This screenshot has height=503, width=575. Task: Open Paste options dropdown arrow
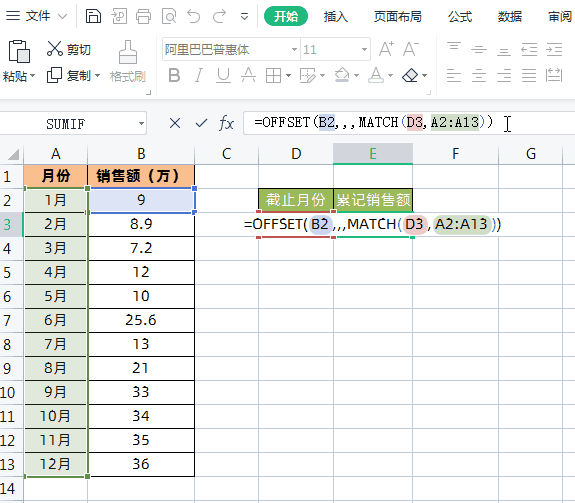tap(32, 76)
